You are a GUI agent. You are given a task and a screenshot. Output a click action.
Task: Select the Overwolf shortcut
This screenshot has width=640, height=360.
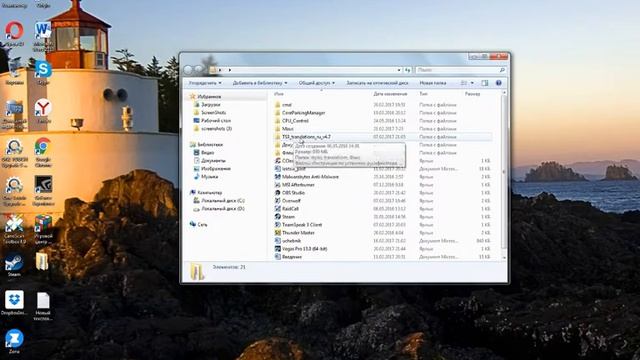point(291,201)
